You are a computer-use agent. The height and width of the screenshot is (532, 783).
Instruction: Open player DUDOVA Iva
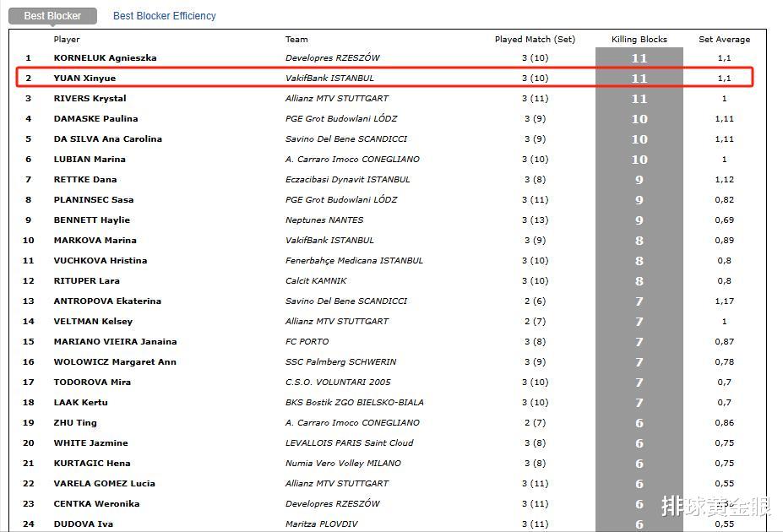83,524
